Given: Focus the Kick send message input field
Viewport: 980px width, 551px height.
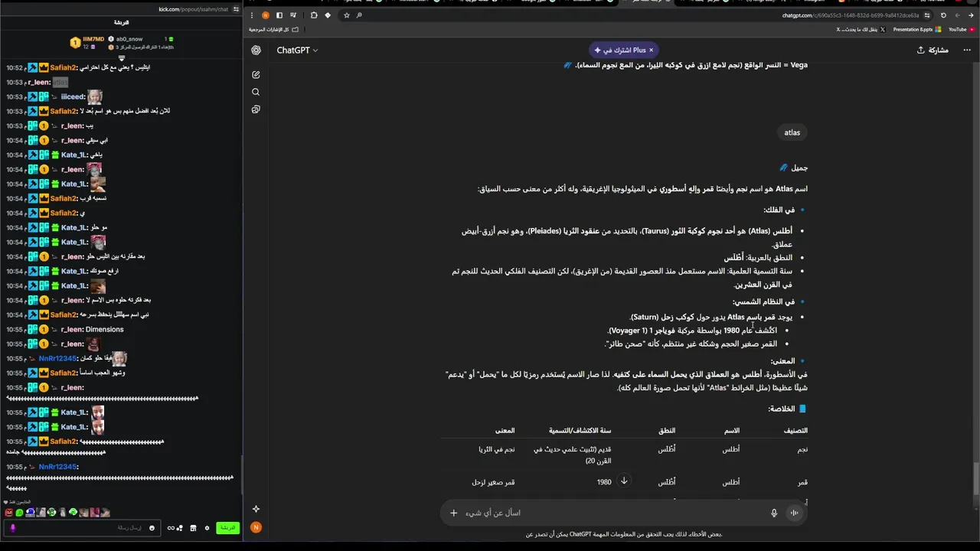Looking at the screenshot, I should point(83,528).
